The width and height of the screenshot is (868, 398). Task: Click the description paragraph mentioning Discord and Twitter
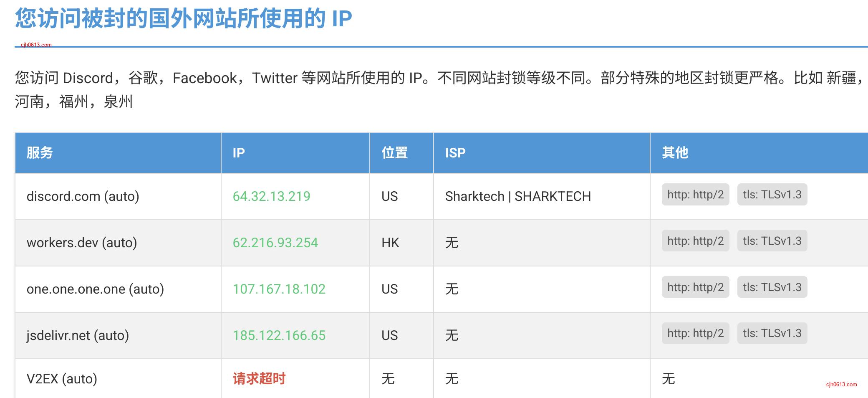click(x=440, y=90)
